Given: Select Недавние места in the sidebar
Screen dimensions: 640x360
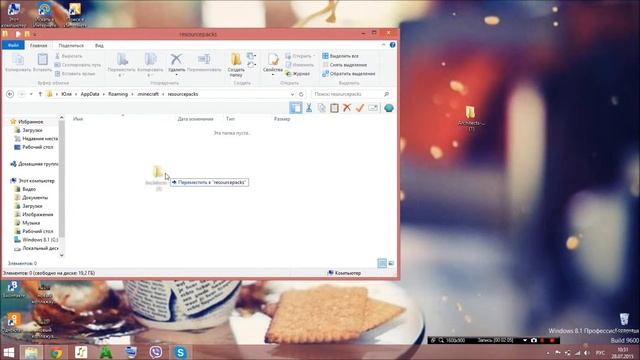Looking at the screenshot, I should 36,139.
